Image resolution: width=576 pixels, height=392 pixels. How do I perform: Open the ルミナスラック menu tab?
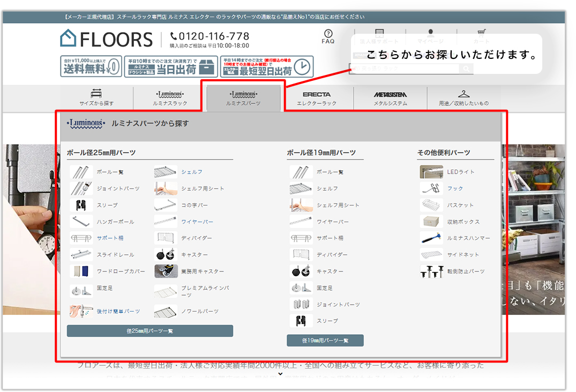point(170,97)
